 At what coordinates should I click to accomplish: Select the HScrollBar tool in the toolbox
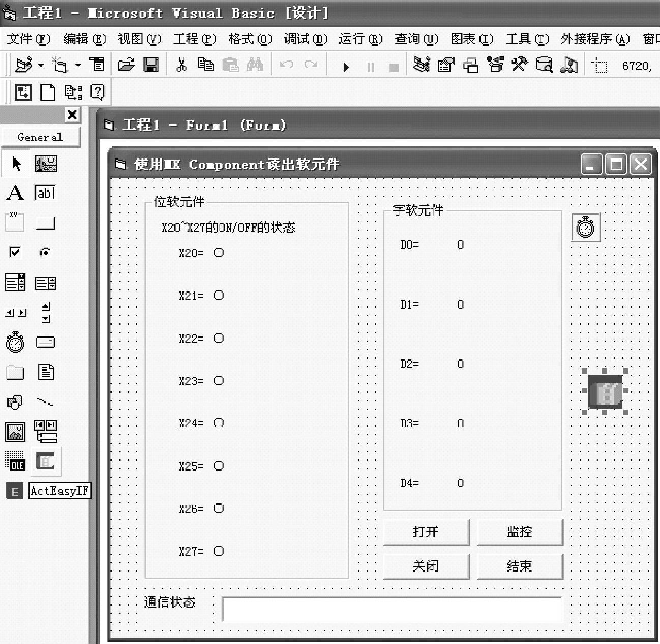pyautogui.click(x=15, y=313)
